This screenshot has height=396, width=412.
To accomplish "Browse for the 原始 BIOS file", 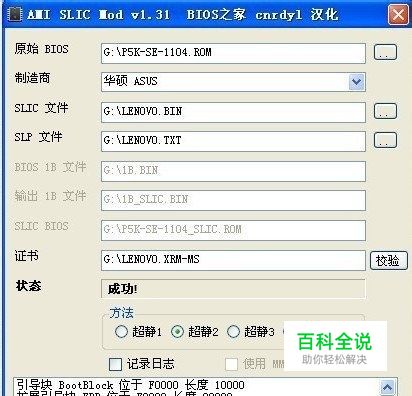I will click(385, 52).
